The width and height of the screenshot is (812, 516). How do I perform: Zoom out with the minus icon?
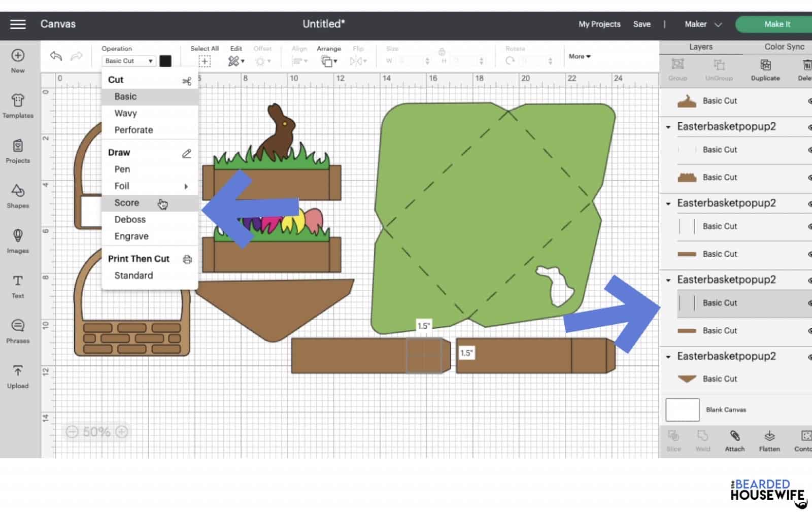pos(72,432)
